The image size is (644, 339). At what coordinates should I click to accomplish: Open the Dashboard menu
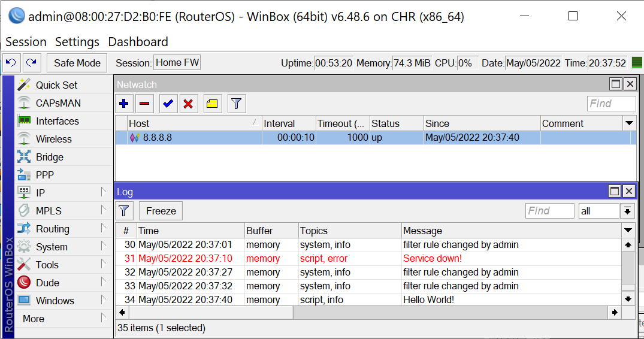pyautogui.click(x=138, y=42)
